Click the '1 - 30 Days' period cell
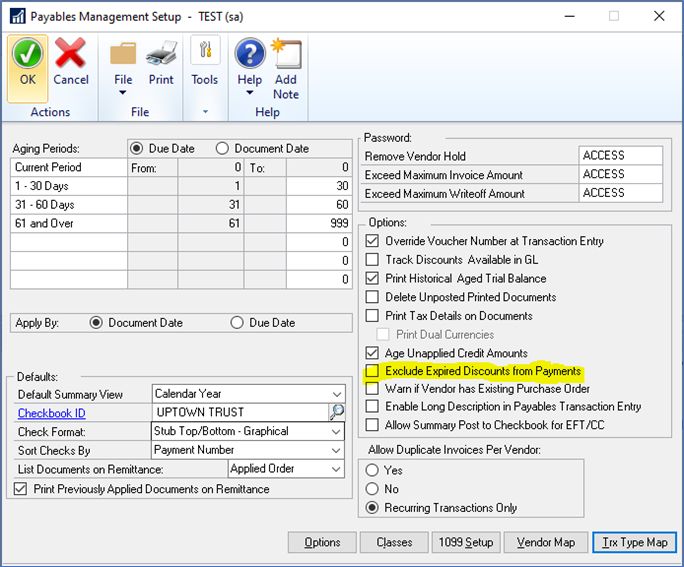The height and width of the screenshot is (567, 684). [x=68, y=186]
